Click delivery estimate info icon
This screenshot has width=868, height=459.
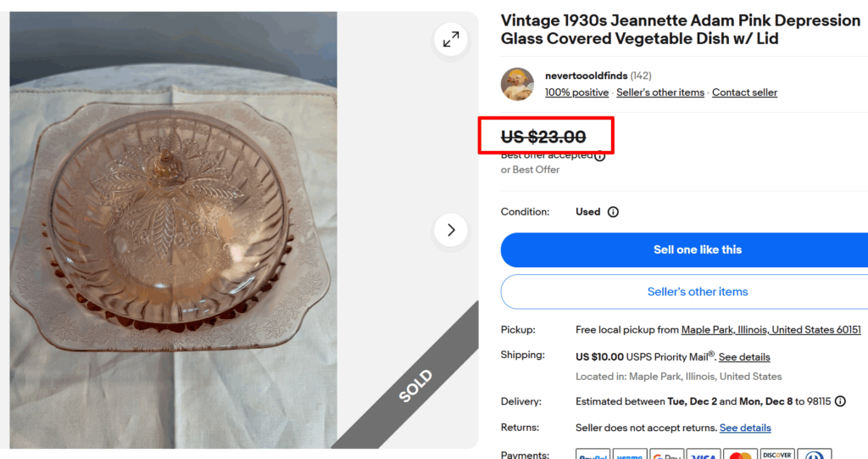point(840,401)
